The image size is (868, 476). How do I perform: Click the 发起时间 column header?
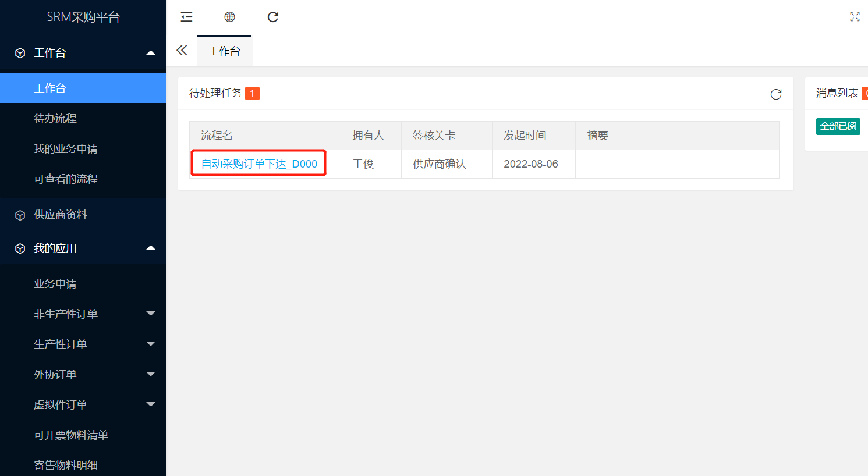click(525, 136)
